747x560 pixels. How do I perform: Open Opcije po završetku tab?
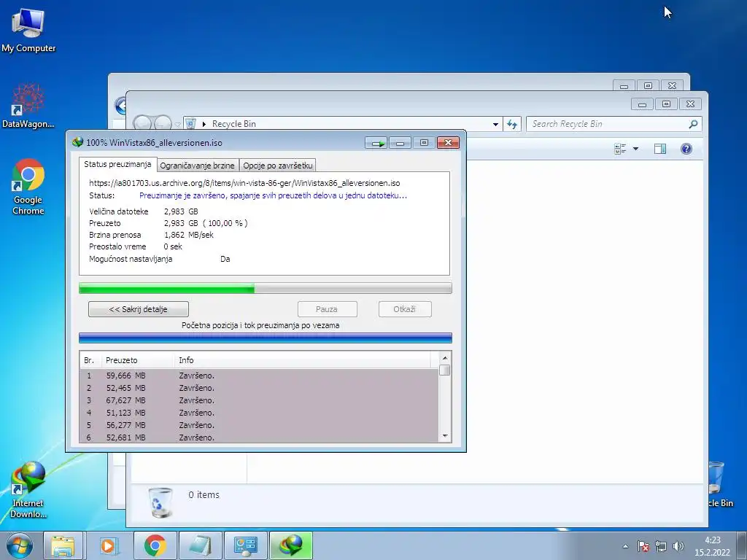tap(278, 166)
